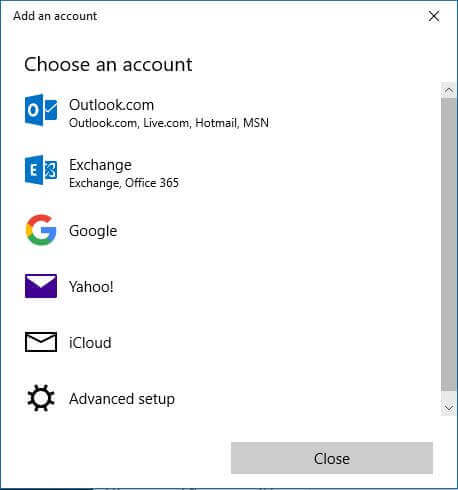
Task: Pick the Google account label
Action: click(x=93, y=231)
